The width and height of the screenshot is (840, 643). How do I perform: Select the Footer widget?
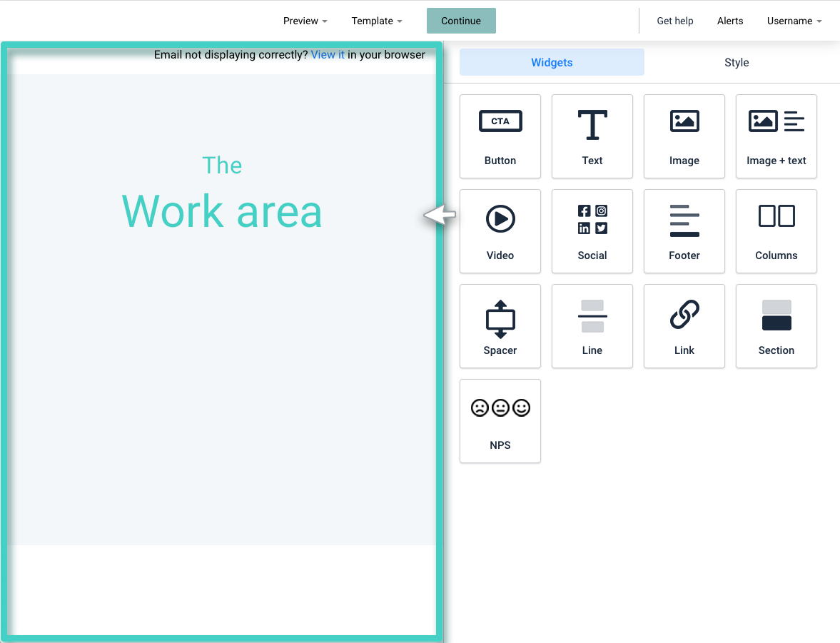pos(684,231)
